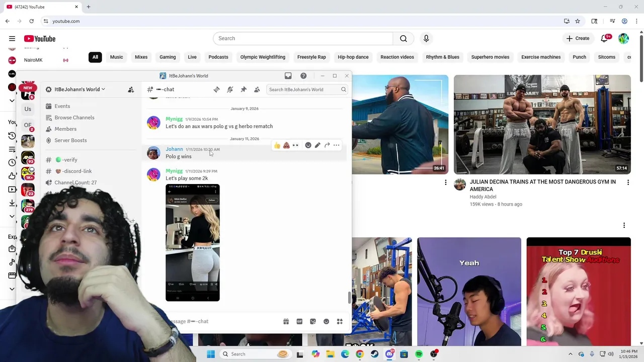Click the Create button on YouTube
This screenshot has width=644, height=362.
pos(578,39)
